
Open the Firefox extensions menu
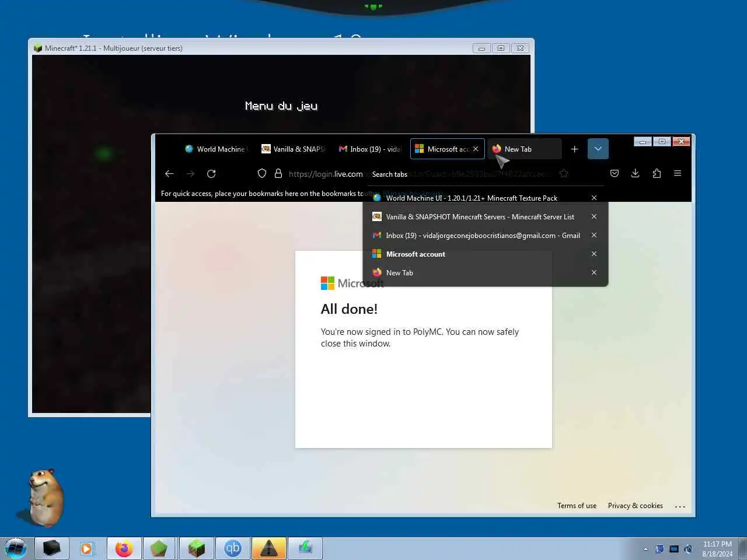coord(657,173)
